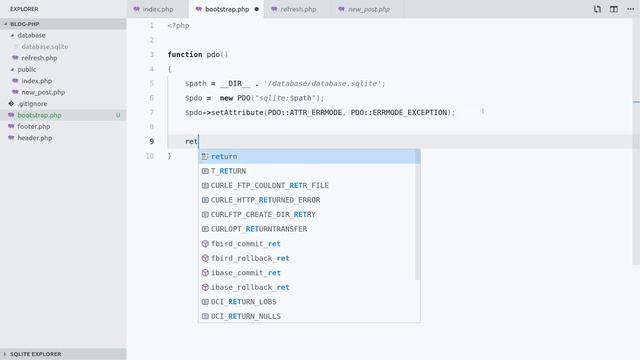The height and width of the screenshot is (360, 640).
Task: Click the function icon beside fbird_commit_ret
Action: [x=205, y=244]
